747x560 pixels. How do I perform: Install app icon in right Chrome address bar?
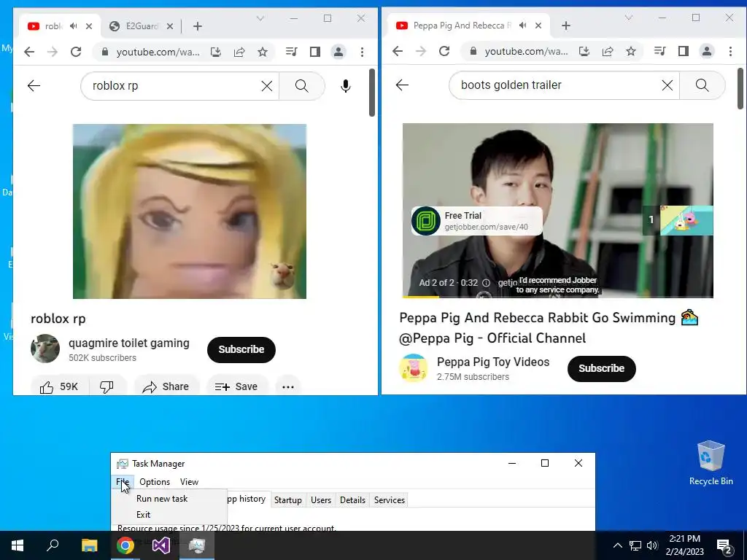tap(584, 51)
